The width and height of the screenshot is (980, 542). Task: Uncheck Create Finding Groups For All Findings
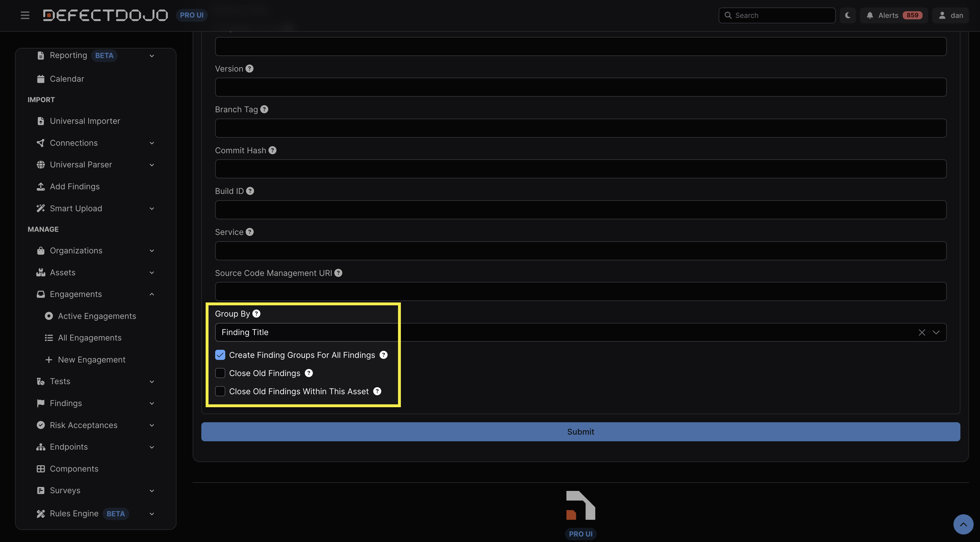coord(220,355)
